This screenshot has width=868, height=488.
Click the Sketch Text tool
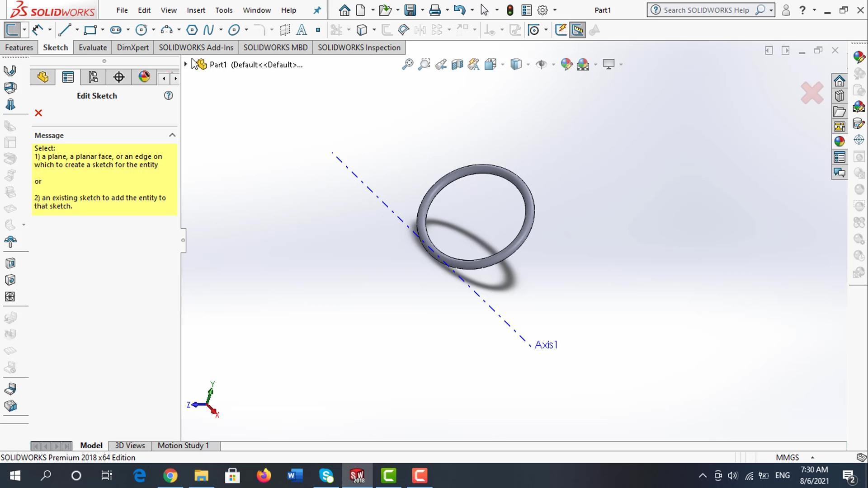click(302, 30)
